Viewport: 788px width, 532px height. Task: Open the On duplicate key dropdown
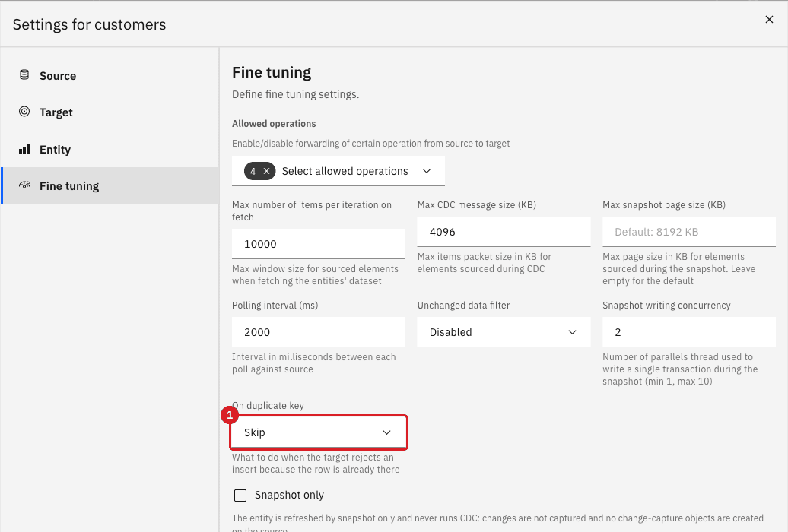(x=318, y=432)
